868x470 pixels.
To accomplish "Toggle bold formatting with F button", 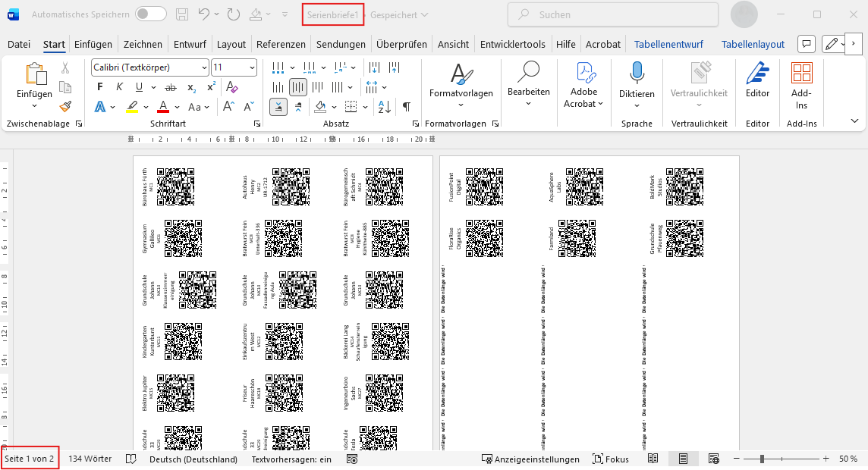I will point(100,87).
